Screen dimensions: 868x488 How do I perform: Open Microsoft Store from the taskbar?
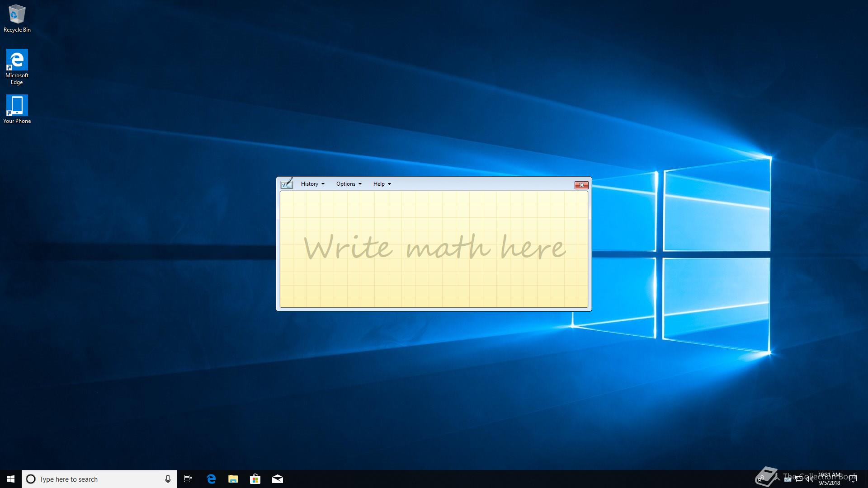255,479
